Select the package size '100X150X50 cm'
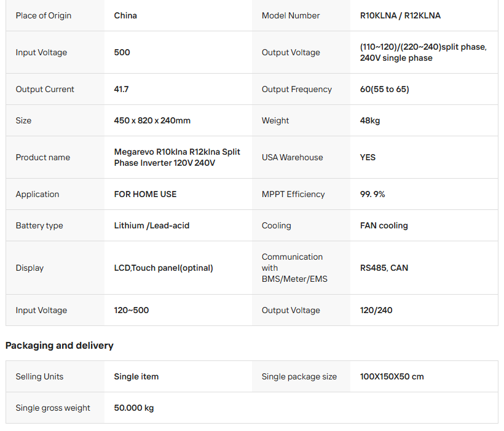 392,376
